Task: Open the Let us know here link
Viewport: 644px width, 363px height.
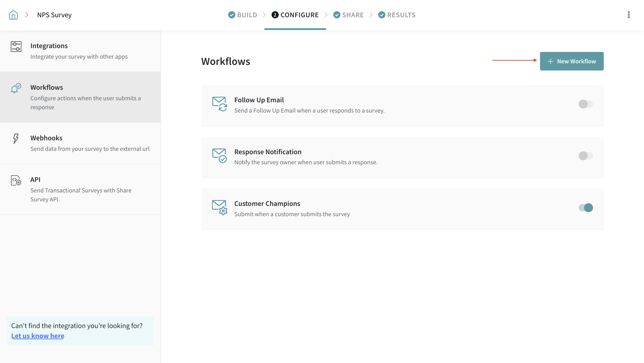Action: pyautogui.click(x=38, y=336)
